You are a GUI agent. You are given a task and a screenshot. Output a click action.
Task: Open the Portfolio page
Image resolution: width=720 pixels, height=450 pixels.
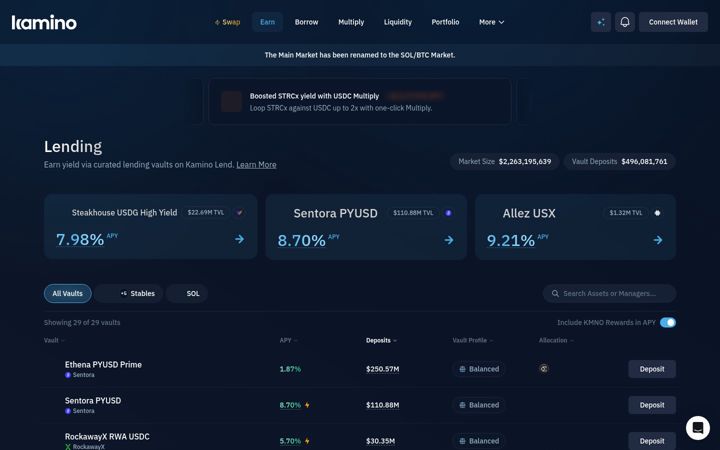445,22
